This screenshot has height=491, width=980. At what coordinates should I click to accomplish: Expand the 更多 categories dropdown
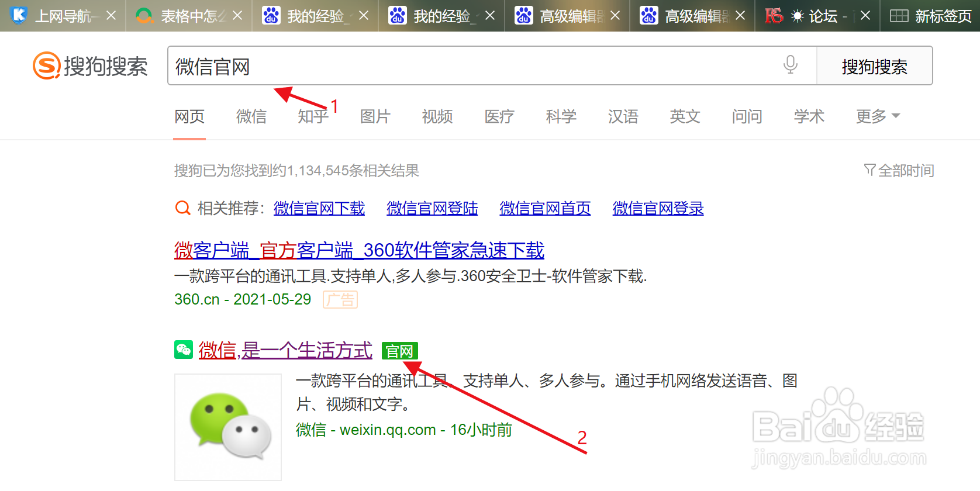tap(878, 116)
